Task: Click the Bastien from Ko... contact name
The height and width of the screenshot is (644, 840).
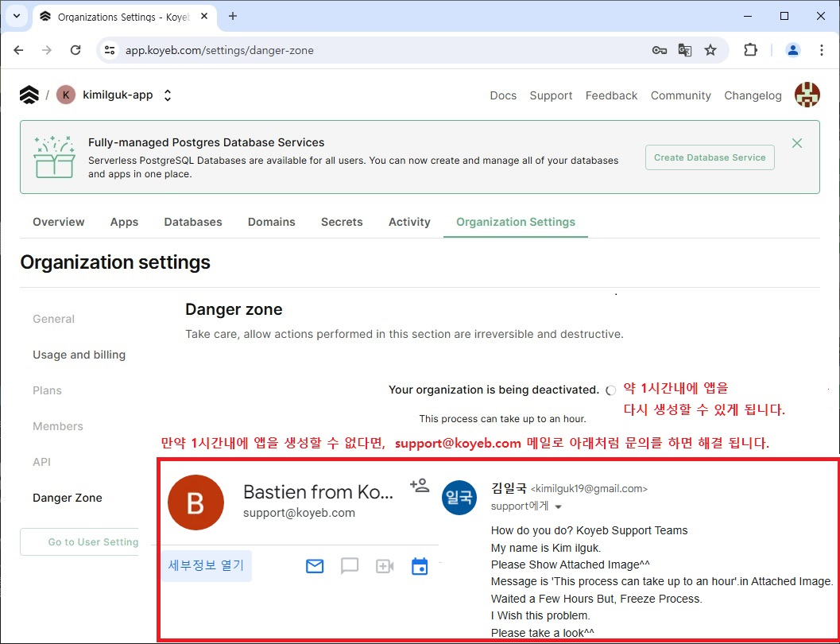Action: tap(318, 492)
